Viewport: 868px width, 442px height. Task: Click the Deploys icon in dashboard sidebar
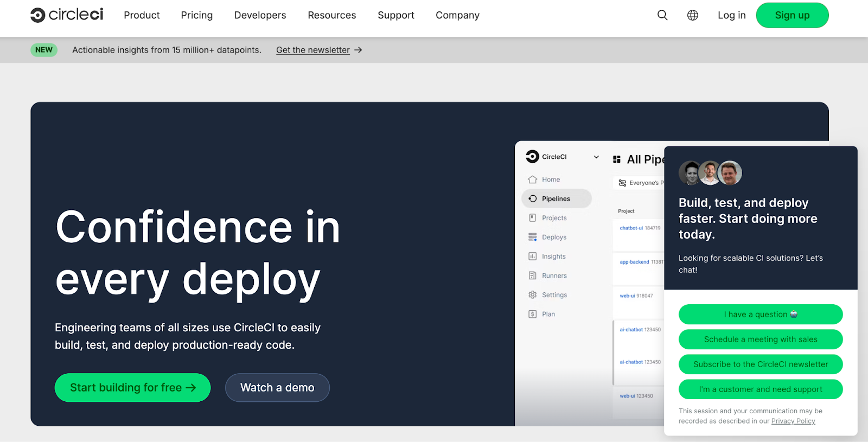click(x=533, y=237)
